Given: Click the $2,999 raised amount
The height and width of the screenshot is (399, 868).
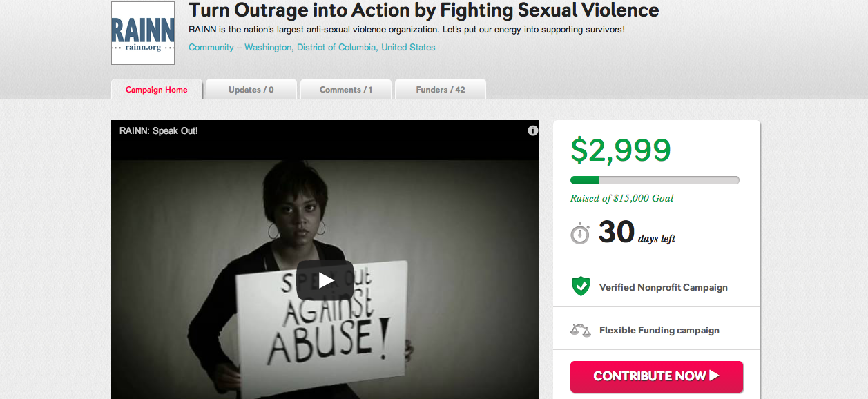Looking at the screenshot, I should pos(620,150).
